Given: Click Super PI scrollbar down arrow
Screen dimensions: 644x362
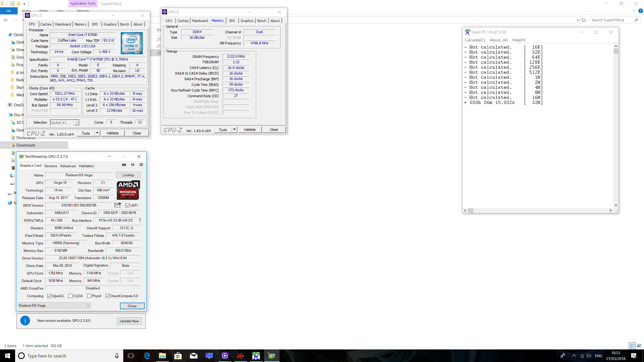Looking at the screenshot, I should click(x=616, y=205).
